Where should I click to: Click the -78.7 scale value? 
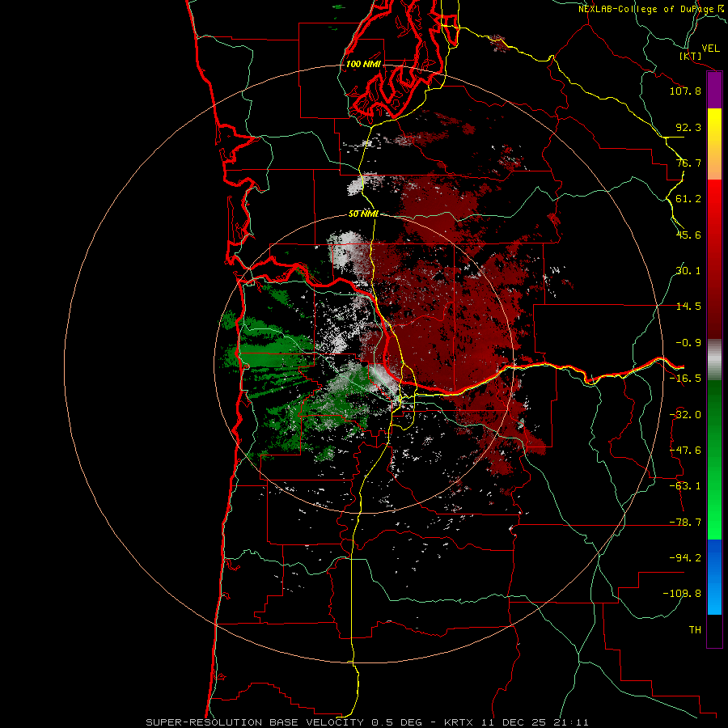click(x=685, y=523)
